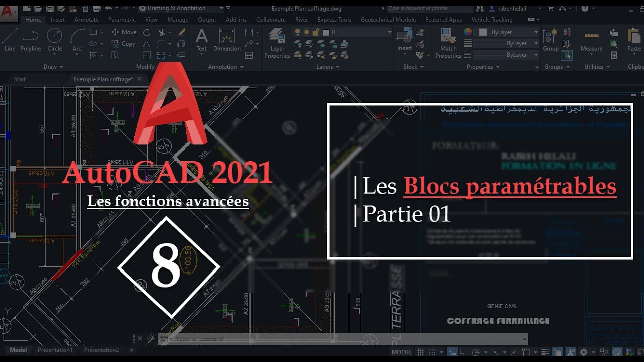The height and width of the screenshot is (362, 644).
Task: Insert a Table from Annotation panel
Action: pyautogui.click(x=249, y=55)
